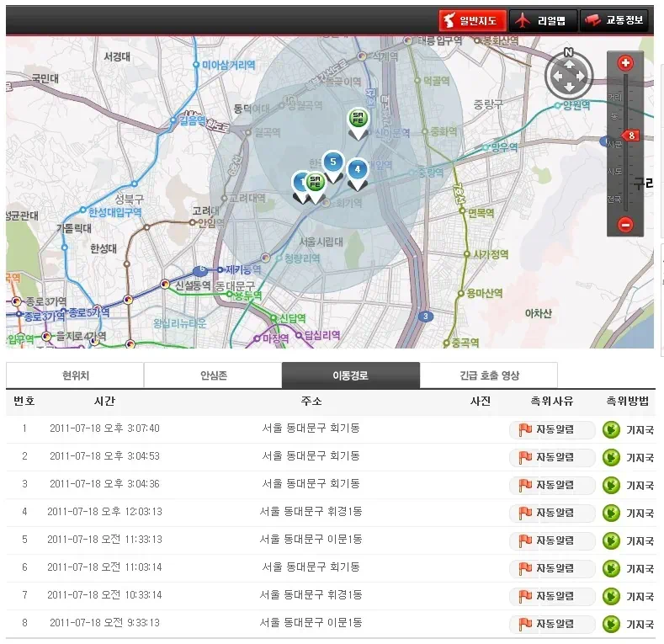The height and width of the screenshot is (644, 664).
Task: Select row 5 address 이문1동 at 11:33:13
Action: pos(311,540)
